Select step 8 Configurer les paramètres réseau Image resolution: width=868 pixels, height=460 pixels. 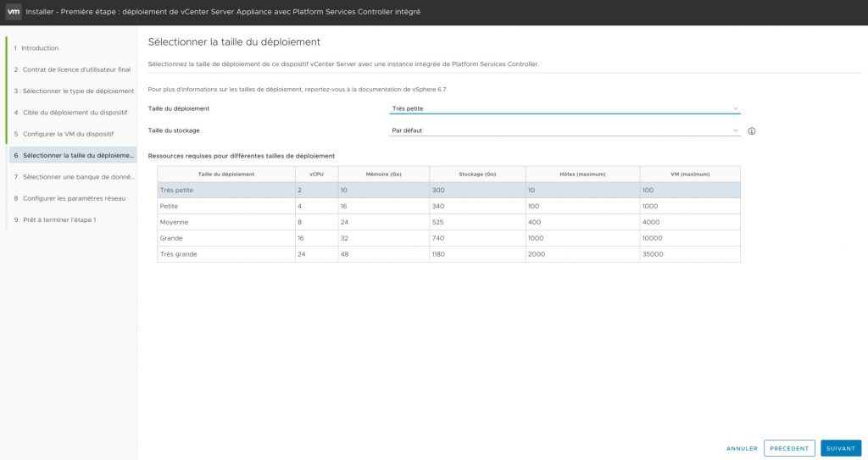pos(70,198)
